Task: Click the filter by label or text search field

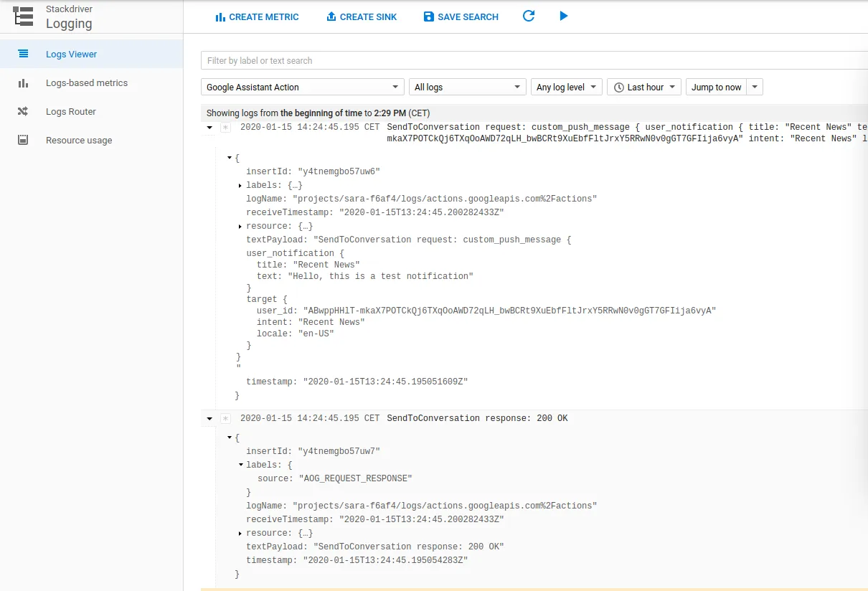Action: point(534,60)
